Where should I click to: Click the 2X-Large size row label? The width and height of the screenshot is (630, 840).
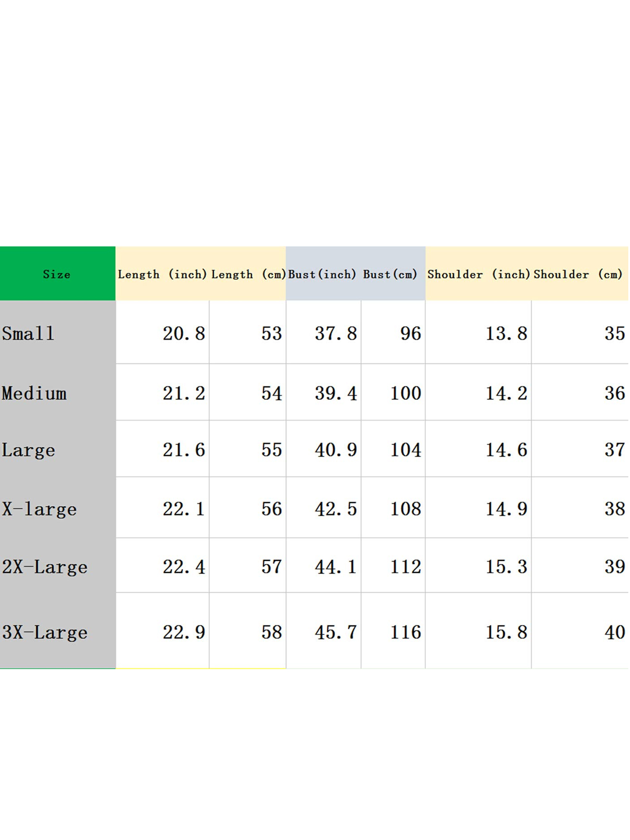pyautogui.click(x=45, y=567)
